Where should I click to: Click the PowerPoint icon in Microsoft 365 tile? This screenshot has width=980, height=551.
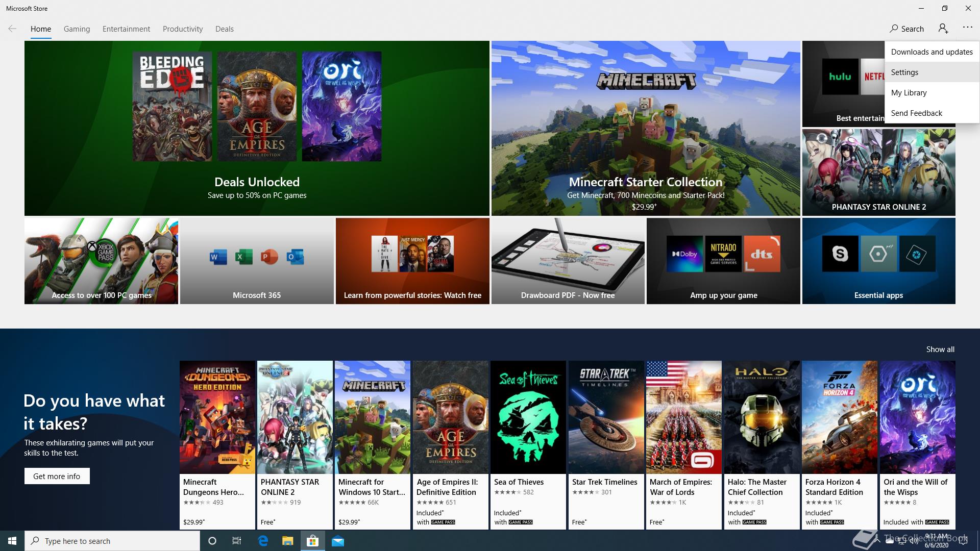pyautogui.click(x=269, y=257)
